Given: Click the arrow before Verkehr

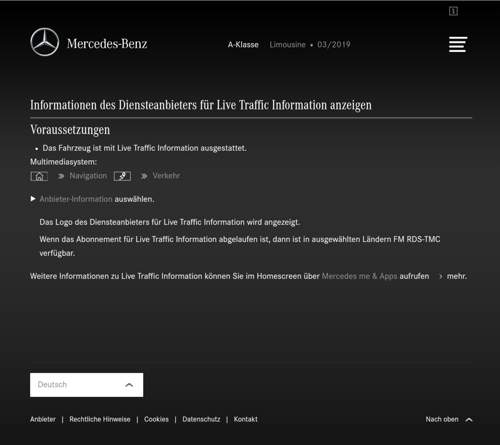Looking at the screenshot, I should click(x=144, y=176).
